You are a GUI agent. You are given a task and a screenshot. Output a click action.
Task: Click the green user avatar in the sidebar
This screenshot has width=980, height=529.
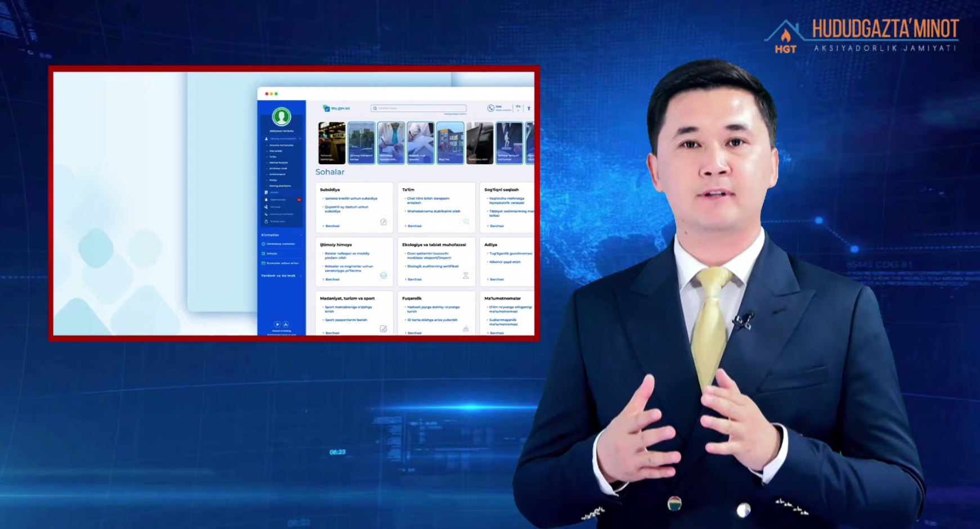[x=281, y=116]
